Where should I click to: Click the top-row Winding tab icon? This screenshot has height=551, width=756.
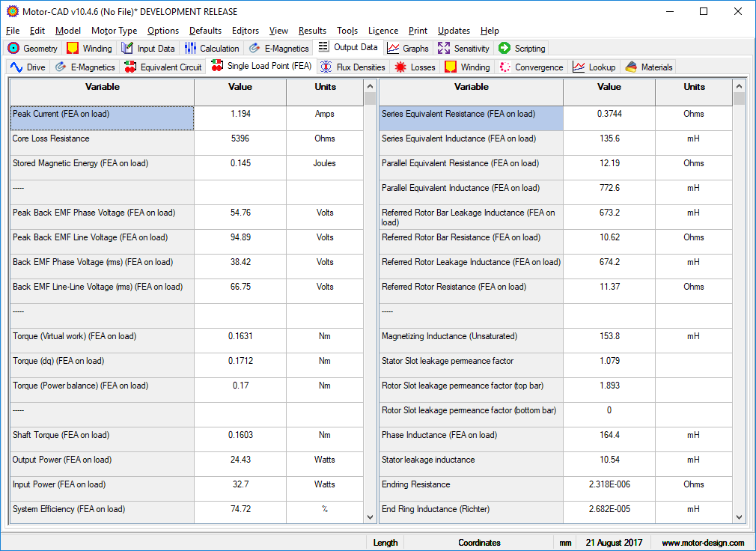tap(73, 48)
